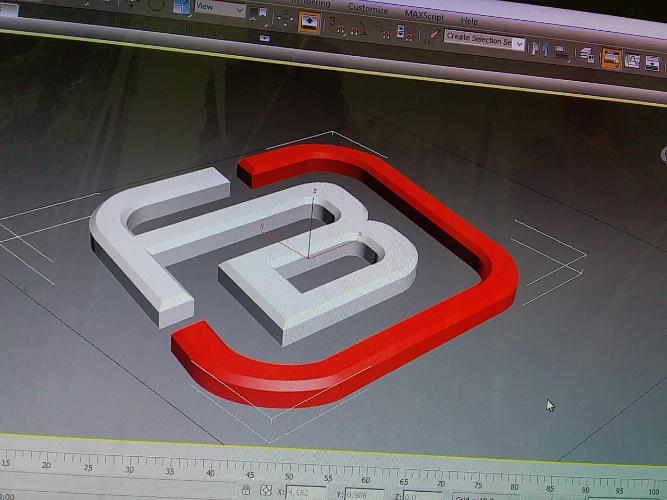667x500 pixels.
Task: Toggle the Absolute/Offset transform mode icon
Action: (266, 490)
